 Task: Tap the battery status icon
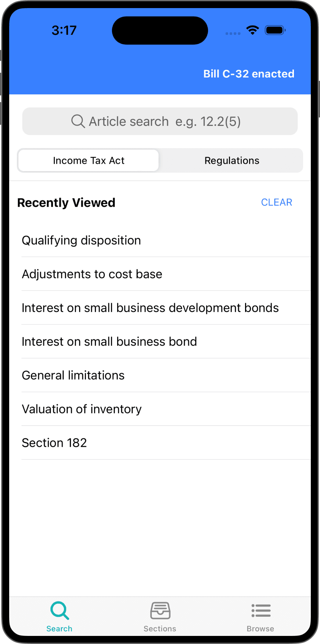275,30
